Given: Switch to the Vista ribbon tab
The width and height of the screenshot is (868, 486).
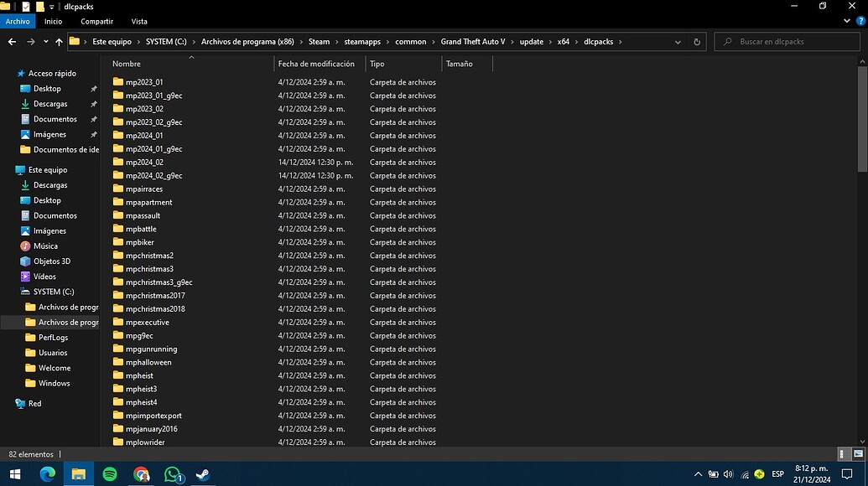Looking at the screenshot, I should [138, 21].
